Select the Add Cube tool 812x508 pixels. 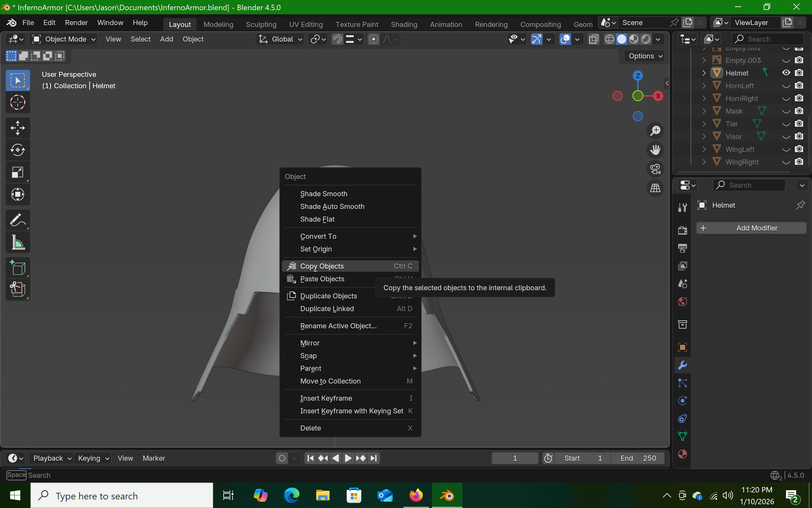pos(18,268)
